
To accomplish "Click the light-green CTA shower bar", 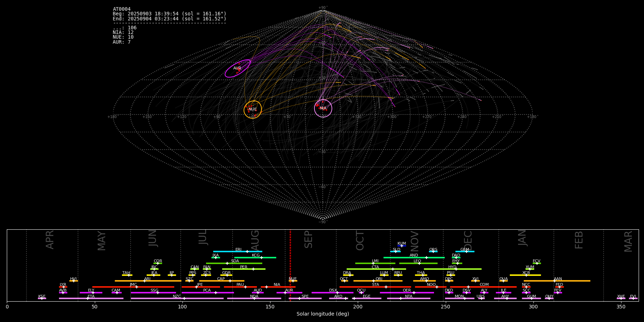I will click(376, 269).
